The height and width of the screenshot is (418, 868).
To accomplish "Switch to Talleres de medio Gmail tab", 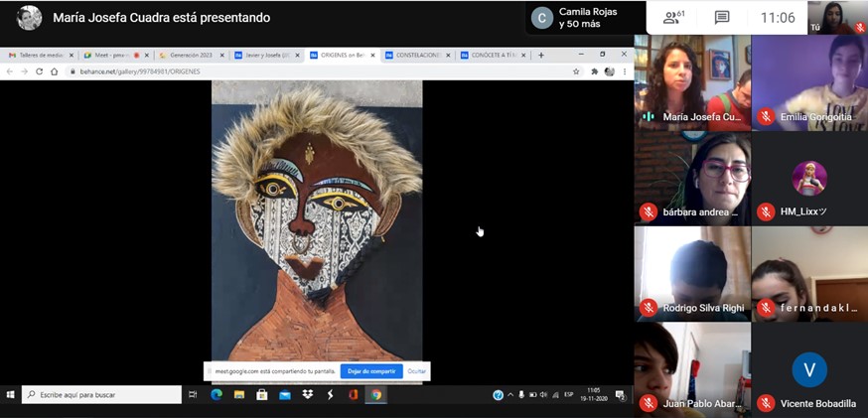I will coord(41,56).
